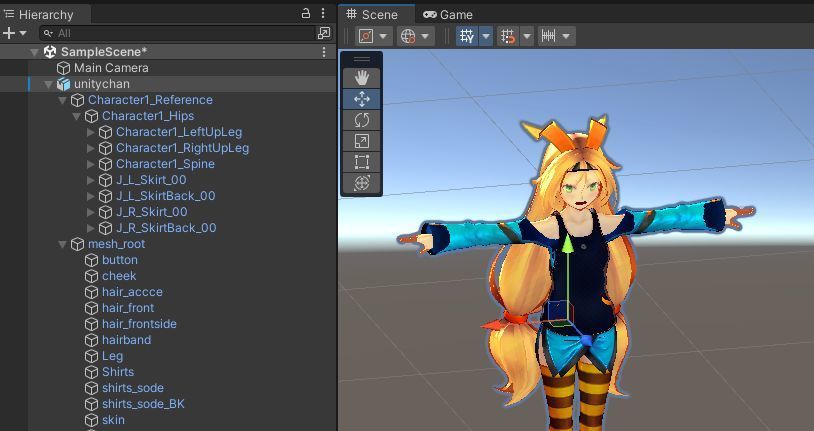Collapse Character1_Hips node

click(76, 116)
